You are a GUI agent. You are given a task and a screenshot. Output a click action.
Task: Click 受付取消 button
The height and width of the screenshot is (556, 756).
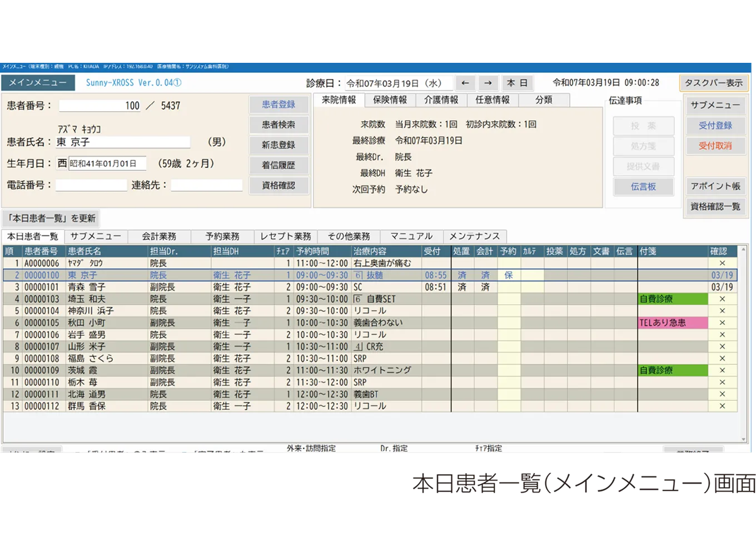pyautogui.click(x=715, y=146)
